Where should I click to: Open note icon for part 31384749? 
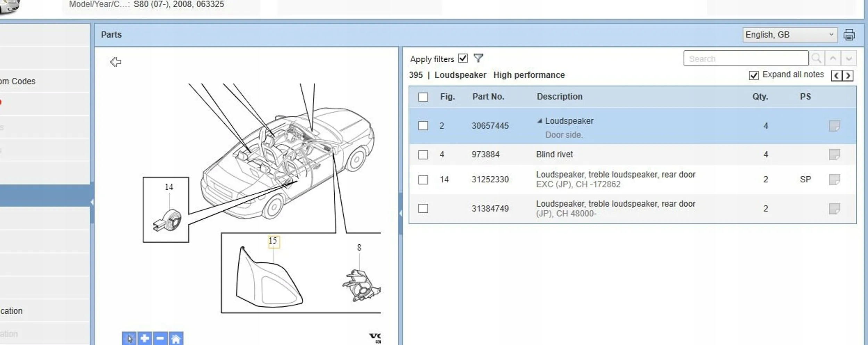[x=834, y=209]
